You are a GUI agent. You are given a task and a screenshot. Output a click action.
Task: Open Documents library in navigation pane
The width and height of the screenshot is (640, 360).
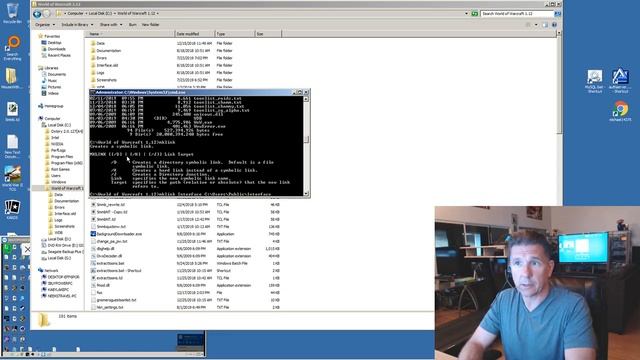56,74
